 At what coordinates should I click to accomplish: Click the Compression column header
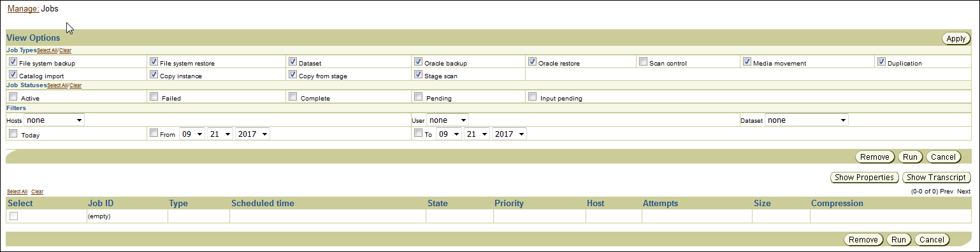[837, 204]
